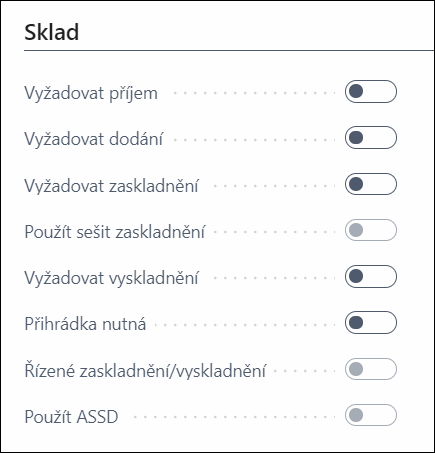Select the Použít ASSD field caption
This screenshot has height=453, width=435.
point(71,417)
